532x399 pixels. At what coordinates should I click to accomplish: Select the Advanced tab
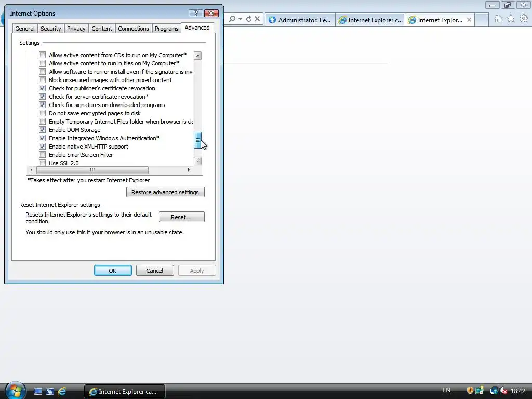(x=197, y=28)
